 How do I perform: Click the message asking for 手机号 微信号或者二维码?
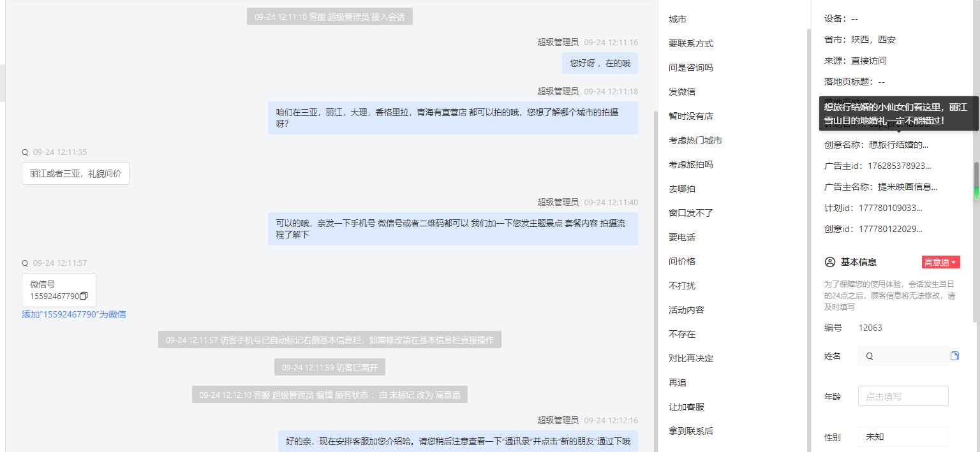tap(453, 229)
